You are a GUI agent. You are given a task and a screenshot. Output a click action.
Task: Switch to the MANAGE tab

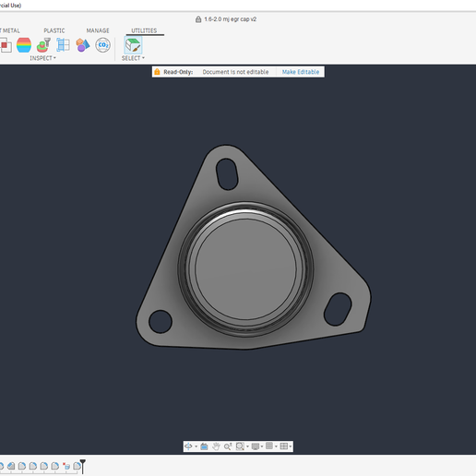(x=98, y=30)
